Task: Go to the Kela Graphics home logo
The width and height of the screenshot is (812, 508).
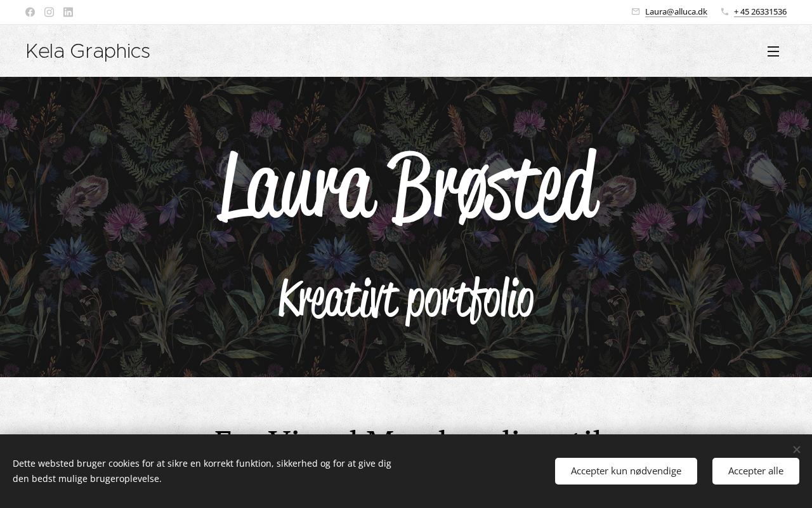Action: coord(88,51)
